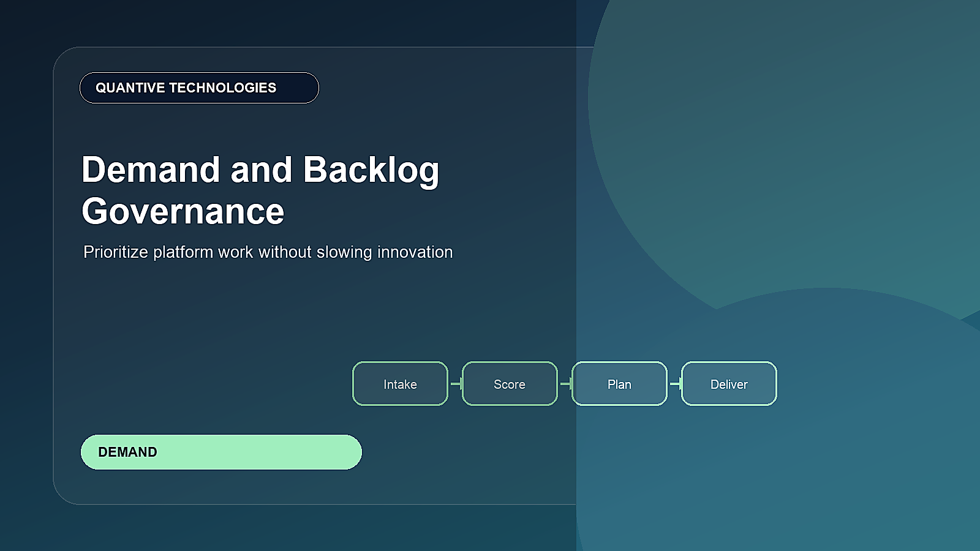Select the Demand and Backlog Governance title

[x=261, y=190]
